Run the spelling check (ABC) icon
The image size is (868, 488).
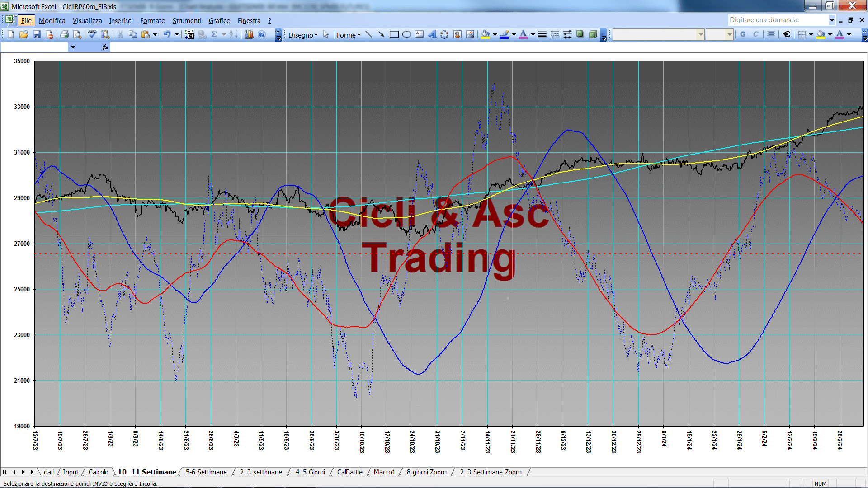pos(92,34)
